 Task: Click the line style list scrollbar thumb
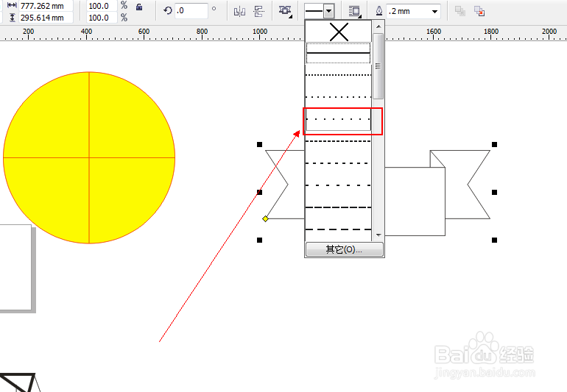[378, 66]
